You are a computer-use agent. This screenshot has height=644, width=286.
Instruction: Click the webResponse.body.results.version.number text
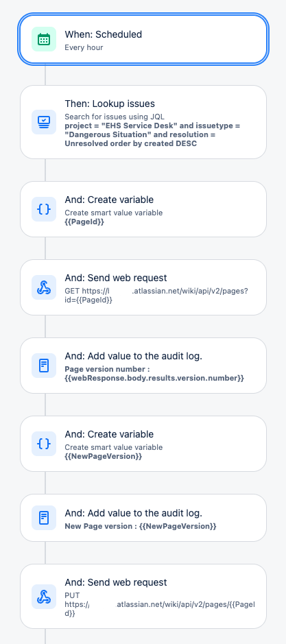(x=154, y=378)
